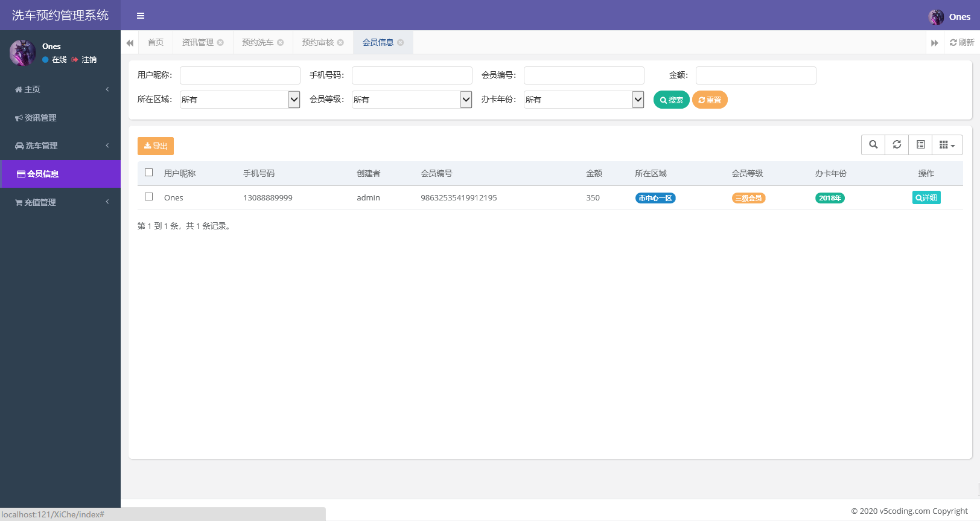The height and width of the screenshot is (521, 980).
Task: Click the 金额 column header
Action: point(594,173)
